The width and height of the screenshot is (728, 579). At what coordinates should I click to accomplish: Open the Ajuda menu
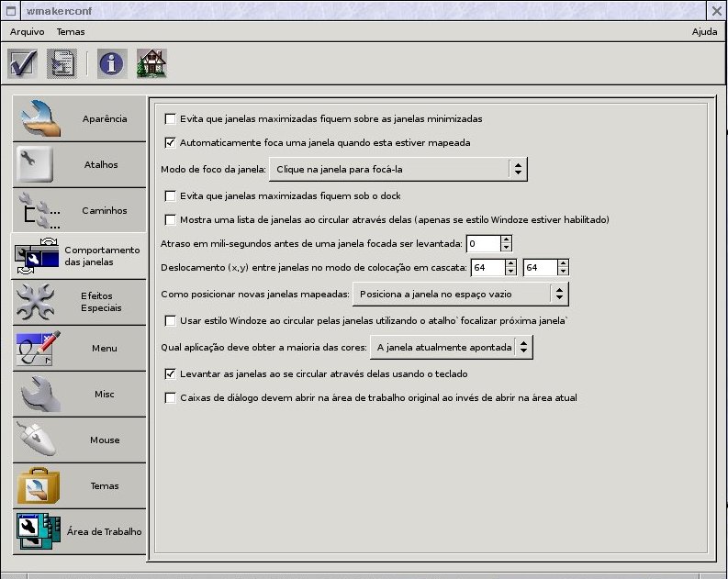704,32
